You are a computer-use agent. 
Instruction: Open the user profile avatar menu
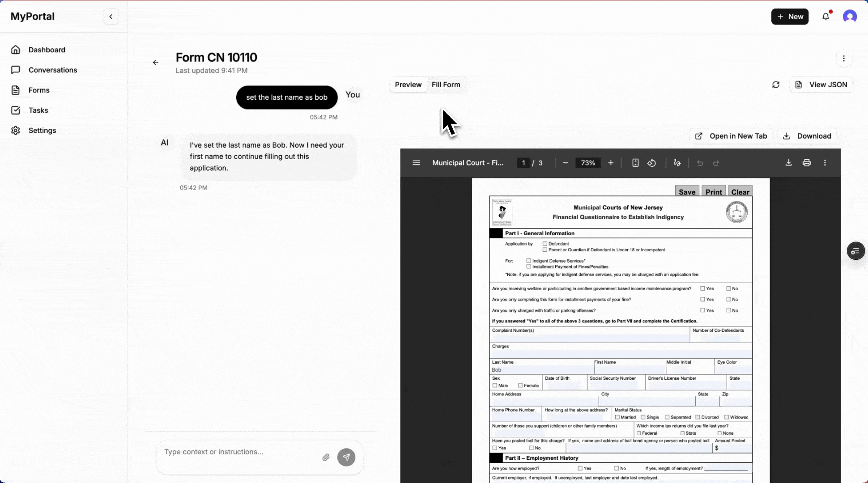click(850, 16)
